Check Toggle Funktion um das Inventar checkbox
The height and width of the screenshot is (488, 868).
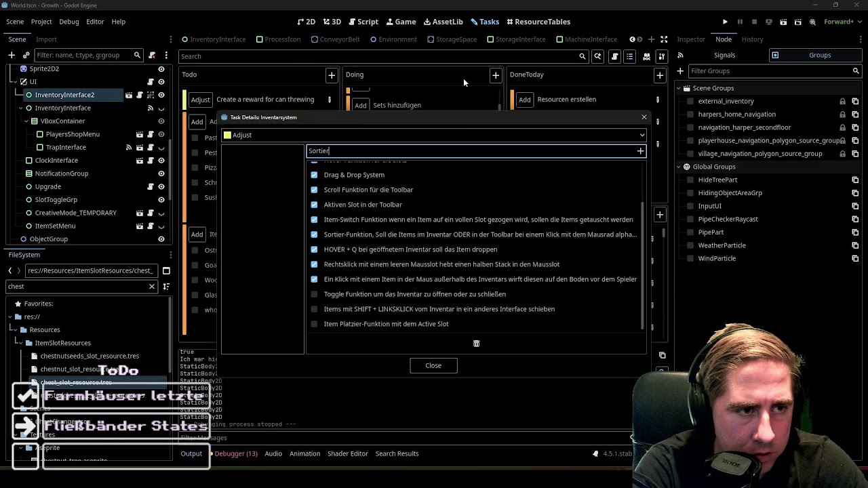pyautogui.click(x=314, y=294)
